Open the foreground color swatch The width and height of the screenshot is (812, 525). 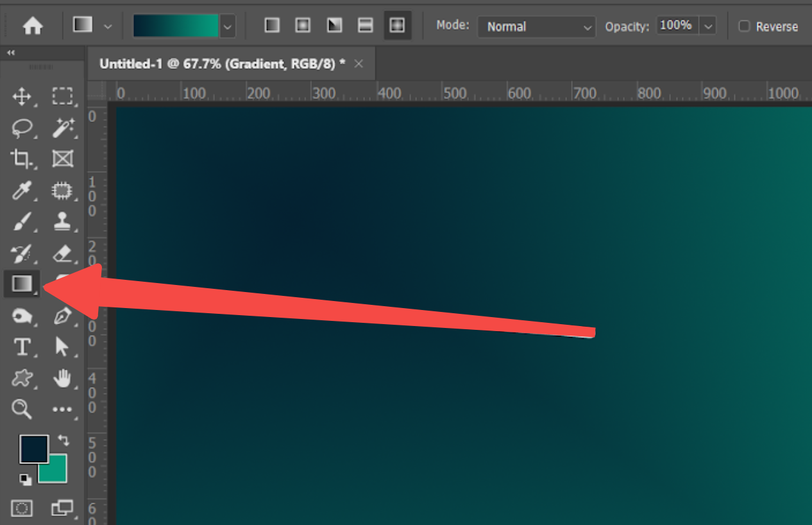tap(35, 449)
